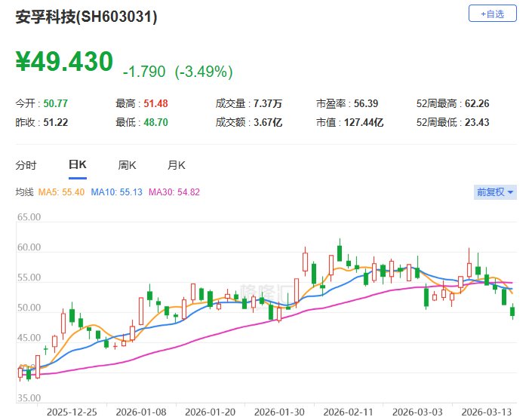
Task: Click the 成交额 value 3.67亿
Action: (x=268, y=122)
